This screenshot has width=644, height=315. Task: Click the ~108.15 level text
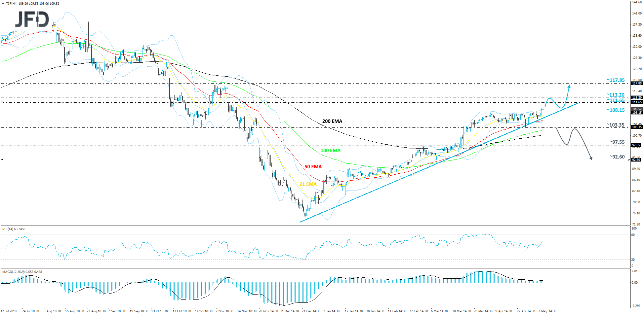coord(616,110)
